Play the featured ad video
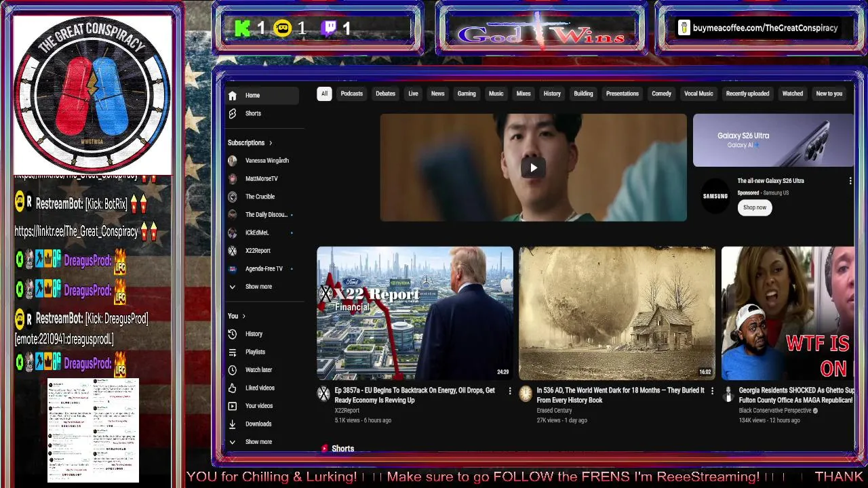 tap(533, 168)
